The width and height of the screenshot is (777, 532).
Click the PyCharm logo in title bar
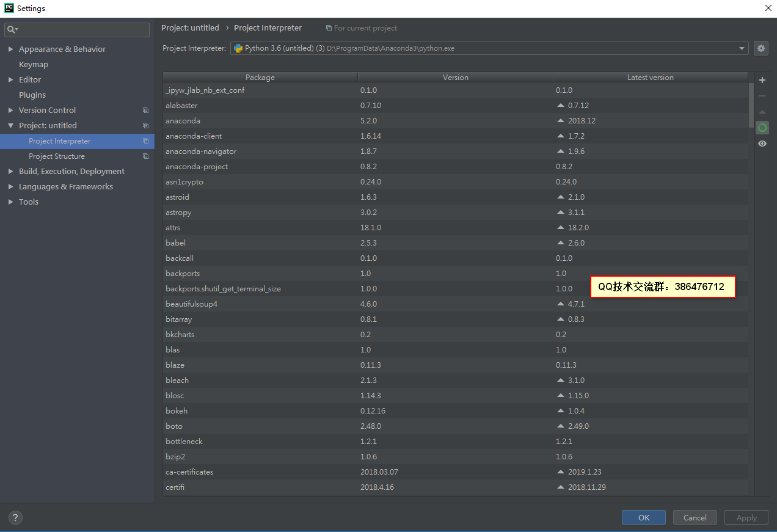(9, 8)
